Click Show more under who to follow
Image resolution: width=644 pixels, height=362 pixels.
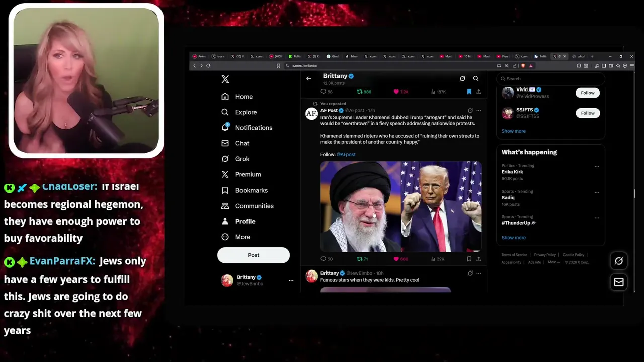click(x=513, y=131)
